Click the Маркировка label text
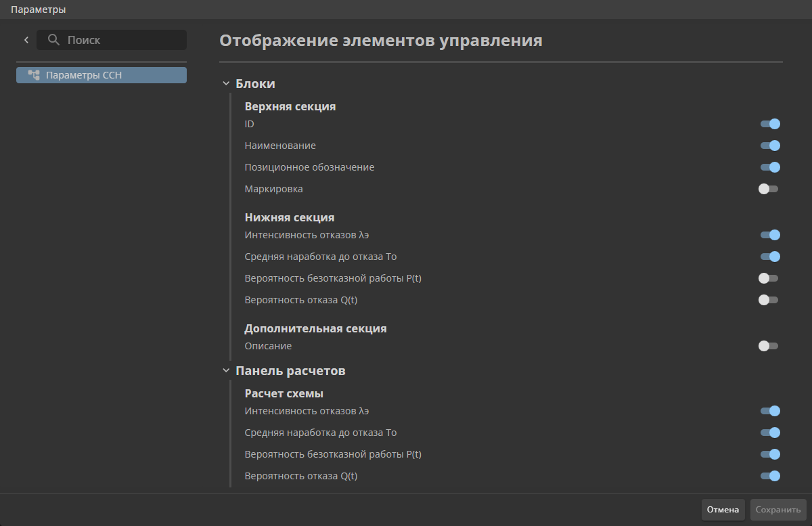The height and width of the screenshot is (526, 812). point(273,189)
